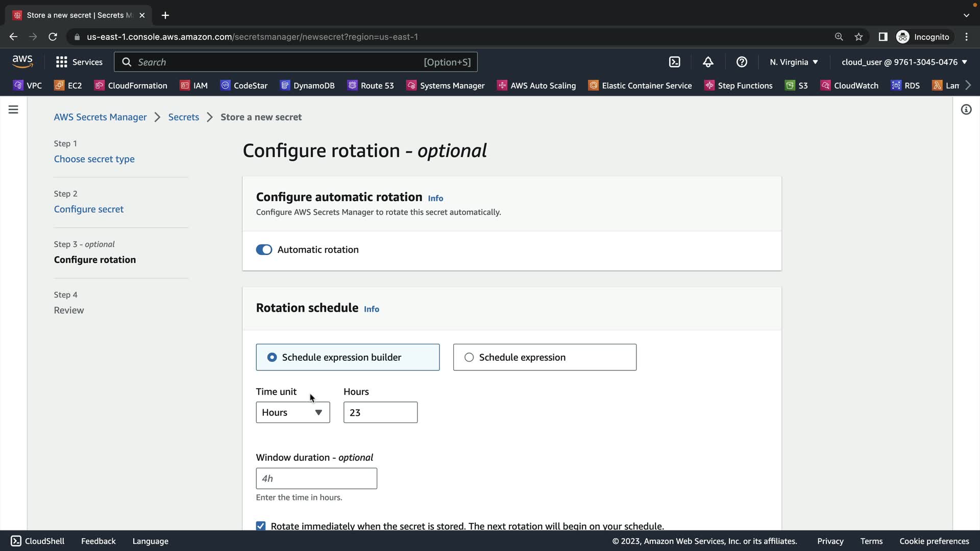The height and width of the screenshot is (551, 980).
Task: Open the DynamoDB bookmark shortcut
Action: [x=307, y=85]
